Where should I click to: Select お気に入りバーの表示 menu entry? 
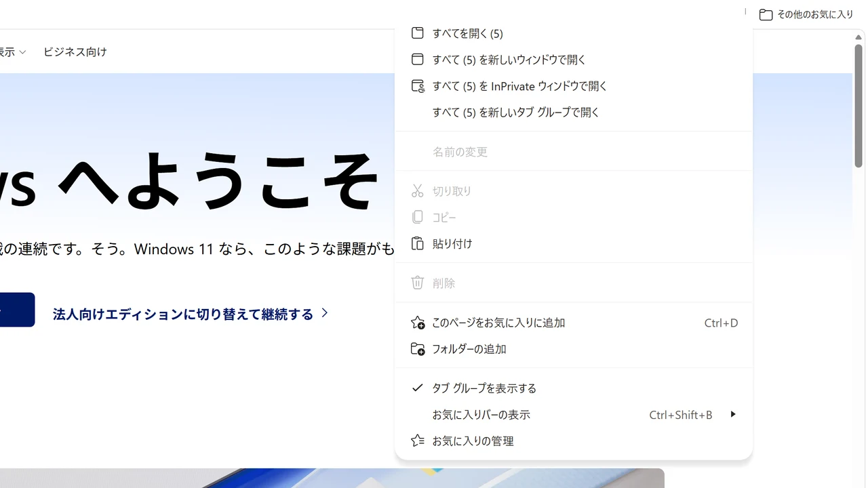pos(574,414)
